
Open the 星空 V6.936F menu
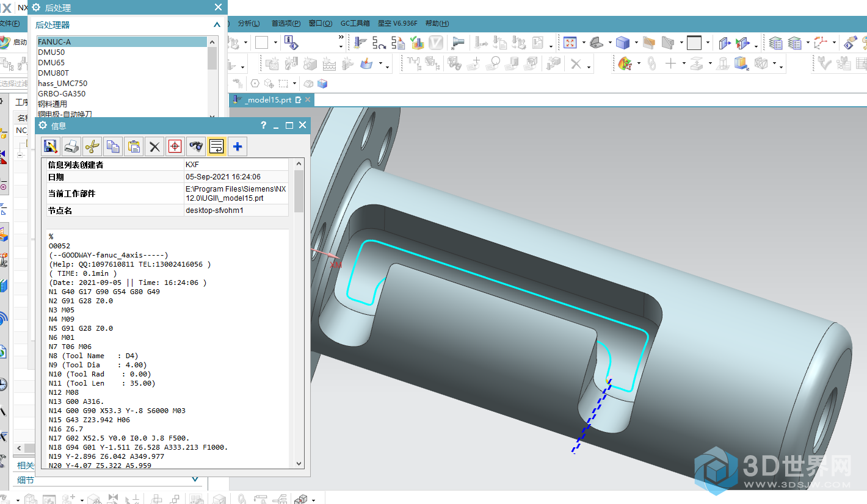click(x=397, y=23)
